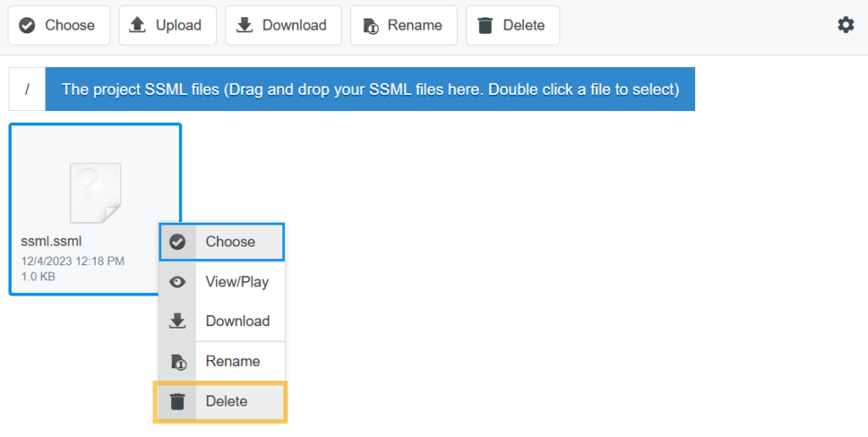Choose "Delete" in the context menu
868x437 pixels.
pos(226,401)
